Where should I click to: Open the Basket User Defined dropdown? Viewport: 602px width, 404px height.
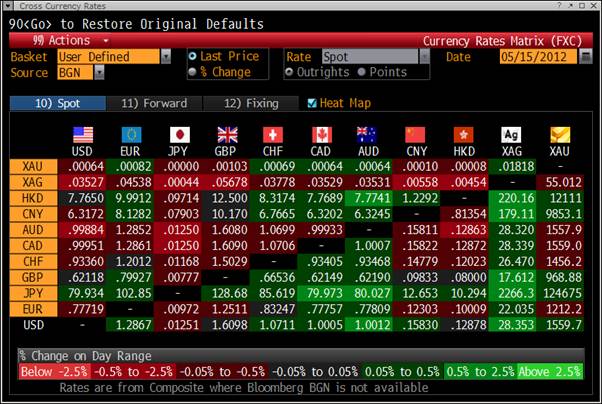tap(113, 57)
